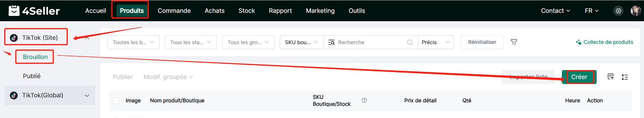
Task: Click the Créer button
Action: [579, 77]
